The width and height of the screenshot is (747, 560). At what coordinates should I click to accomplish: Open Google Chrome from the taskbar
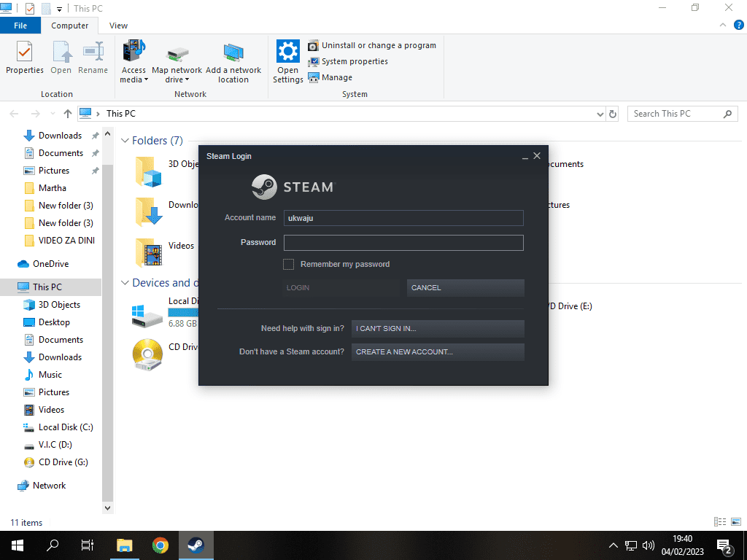(x=160, y=545)
